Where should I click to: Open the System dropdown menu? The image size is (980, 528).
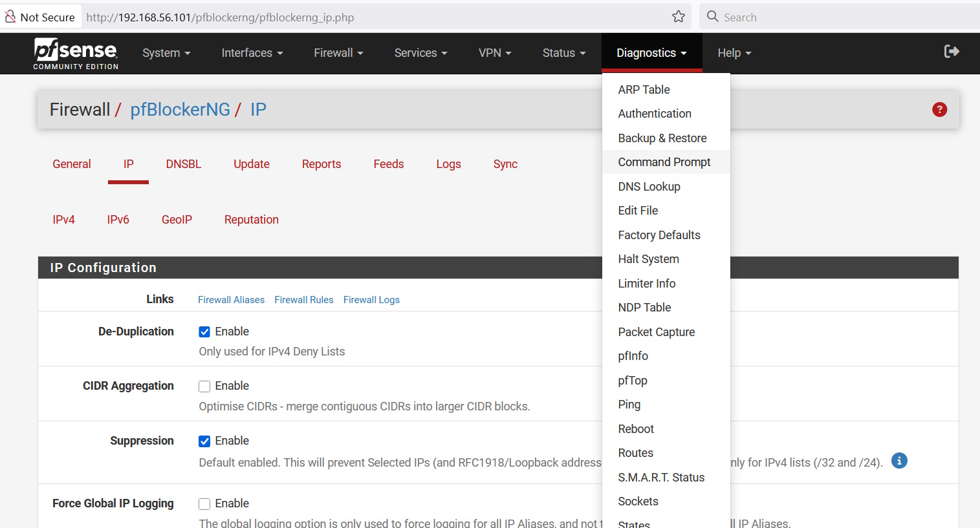(166, 53)
